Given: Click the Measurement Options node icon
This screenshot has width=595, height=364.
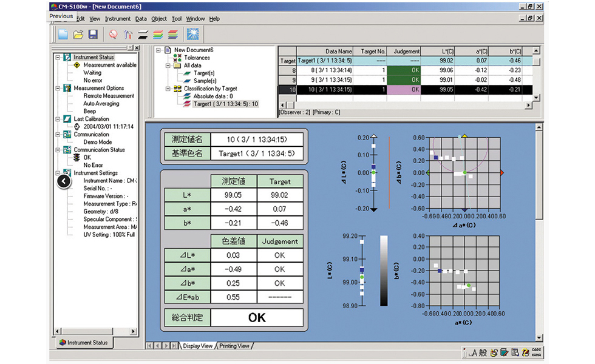Looking at the screenshot, I should click(x=67, y=88).
